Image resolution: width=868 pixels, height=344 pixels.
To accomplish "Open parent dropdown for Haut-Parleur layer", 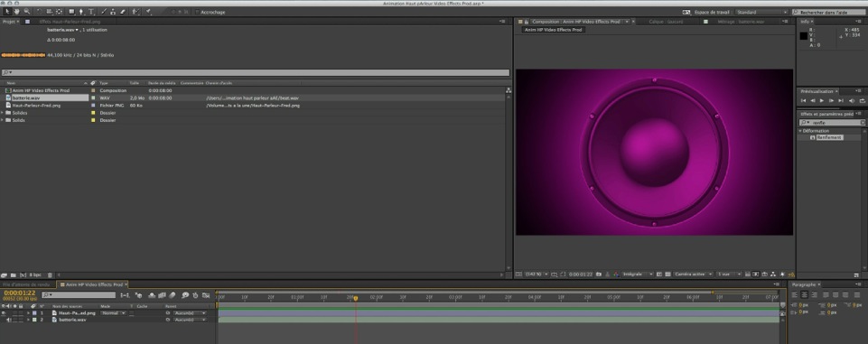I will 190,313.
